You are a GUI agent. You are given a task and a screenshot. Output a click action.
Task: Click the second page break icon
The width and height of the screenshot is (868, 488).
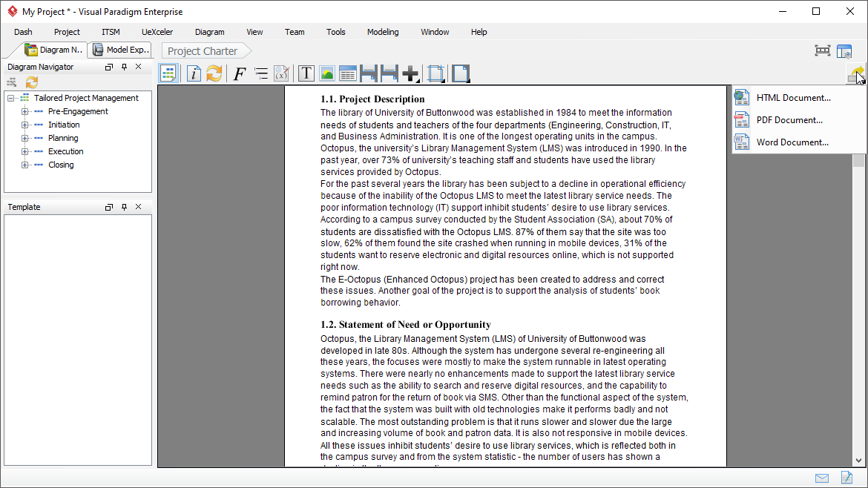click(389, 73)
